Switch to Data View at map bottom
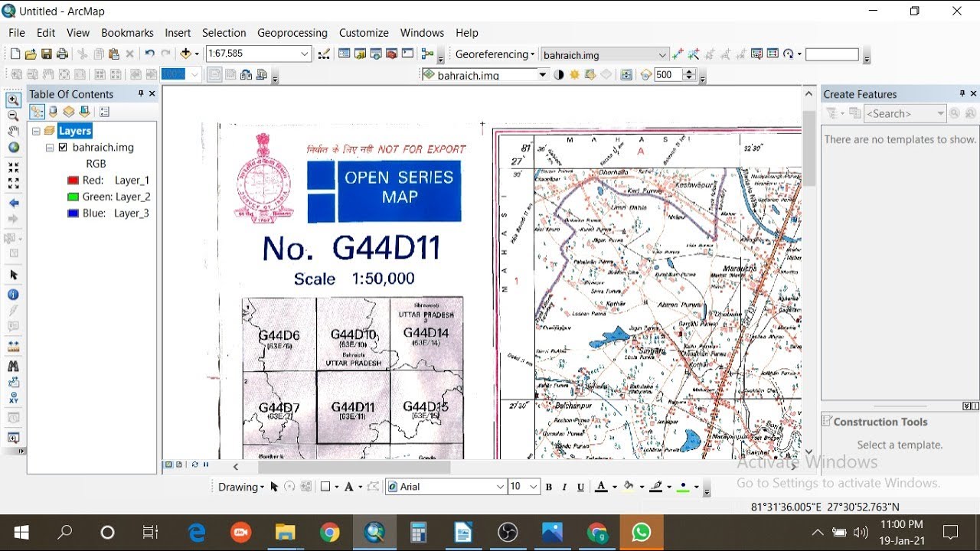Viewport: 980px width, 551px height. [x=168, y=465]
